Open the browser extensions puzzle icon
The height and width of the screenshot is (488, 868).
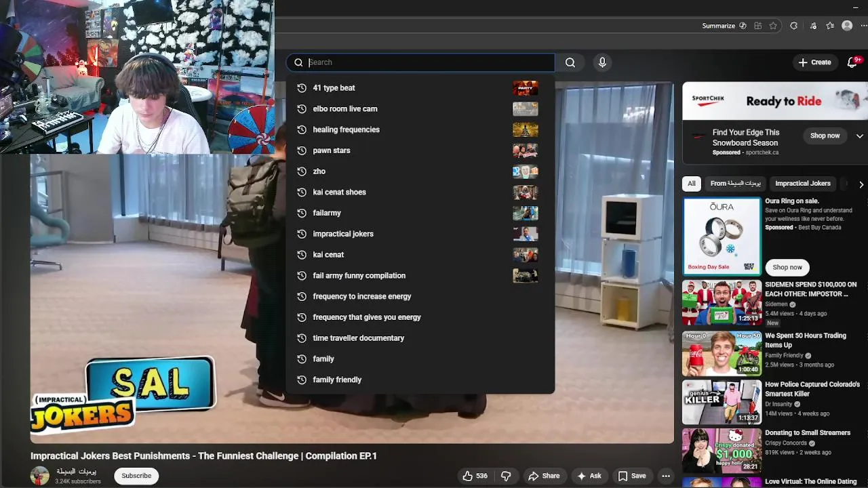point(793,26)
